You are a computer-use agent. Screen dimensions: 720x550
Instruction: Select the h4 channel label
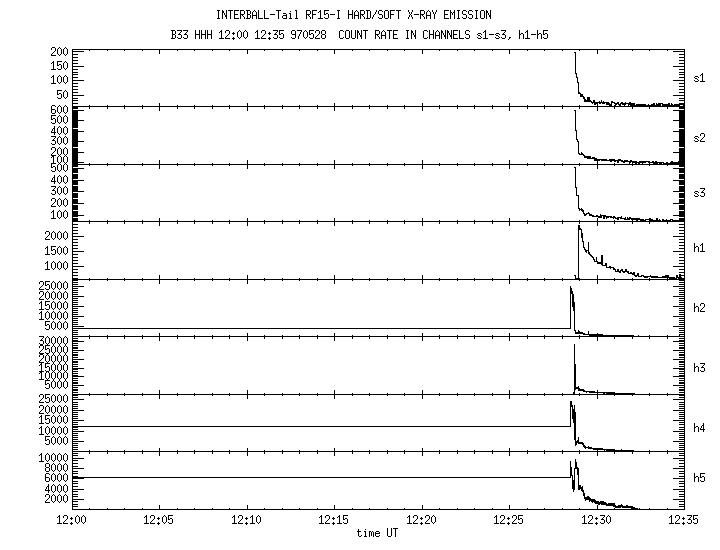[700, 428]
